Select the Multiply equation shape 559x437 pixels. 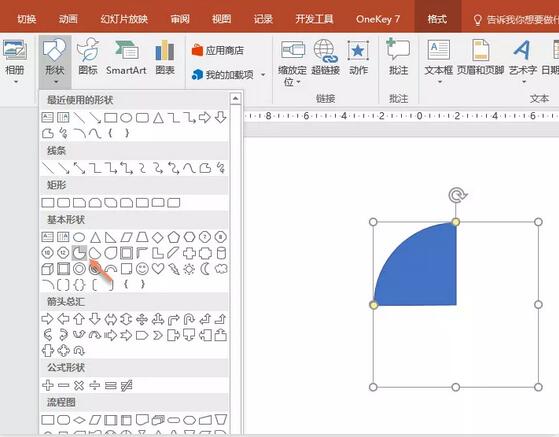[x=79, y=385]
